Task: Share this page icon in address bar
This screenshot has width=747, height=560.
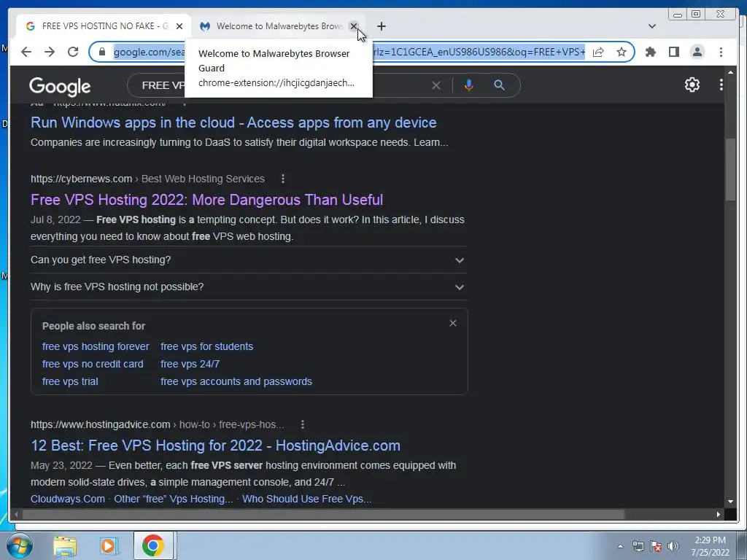Action: [598, 52]
